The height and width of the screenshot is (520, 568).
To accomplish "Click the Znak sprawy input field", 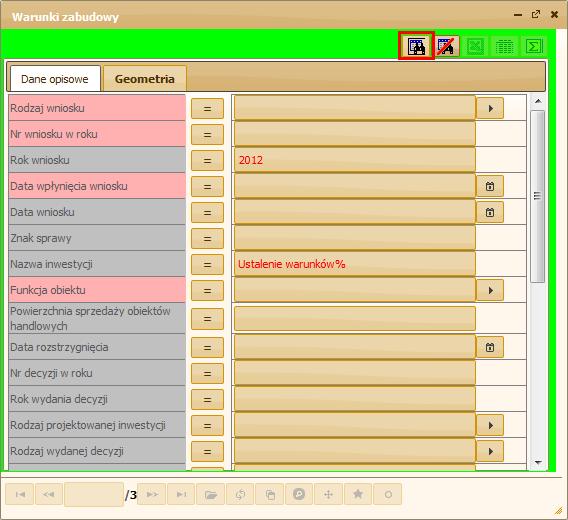I will coord(355,238).
